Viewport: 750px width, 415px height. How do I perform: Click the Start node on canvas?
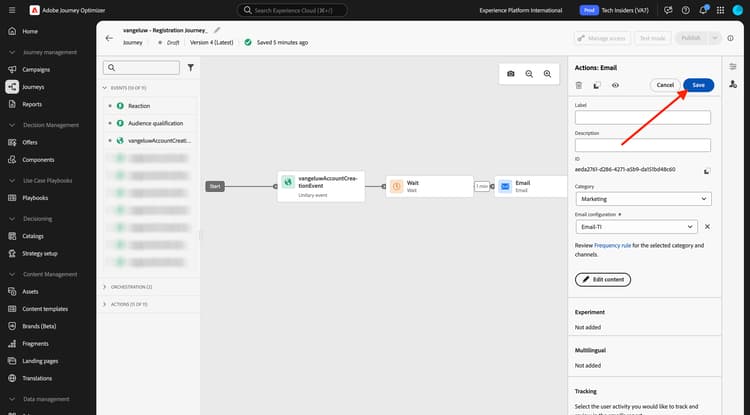215,186
